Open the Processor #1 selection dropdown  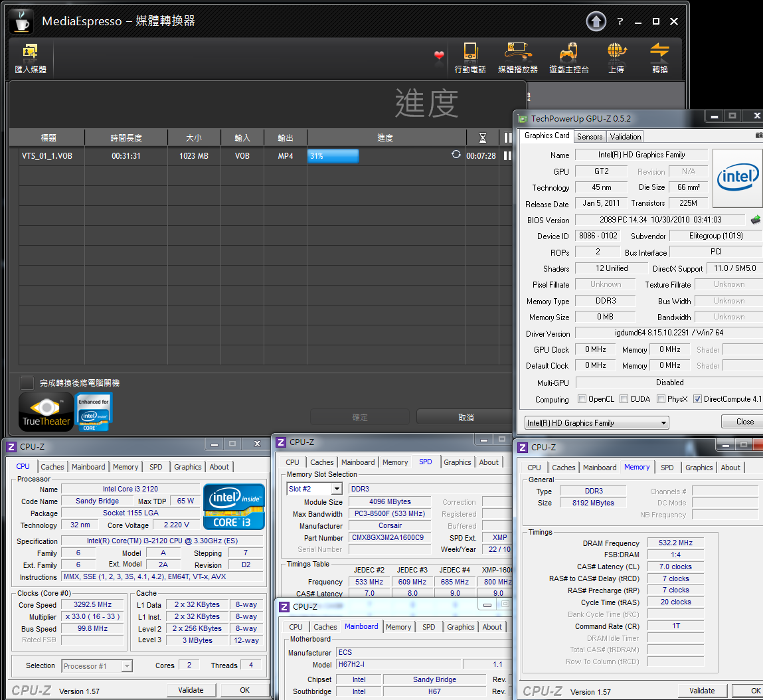pyautogui.click(x=97, y=666)
